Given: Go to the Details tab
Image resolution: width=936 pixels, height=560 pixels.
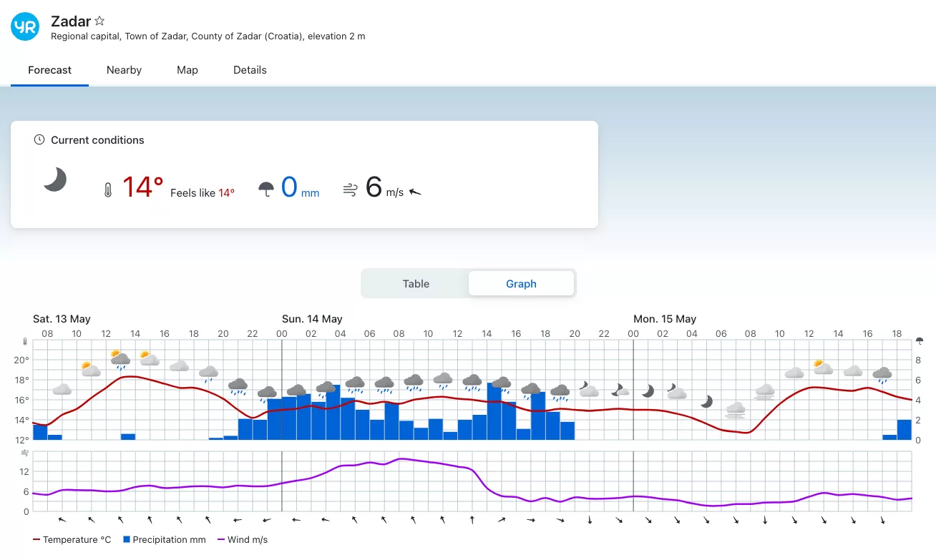Looking at the screenshot, I should click(x=250, y=70).
